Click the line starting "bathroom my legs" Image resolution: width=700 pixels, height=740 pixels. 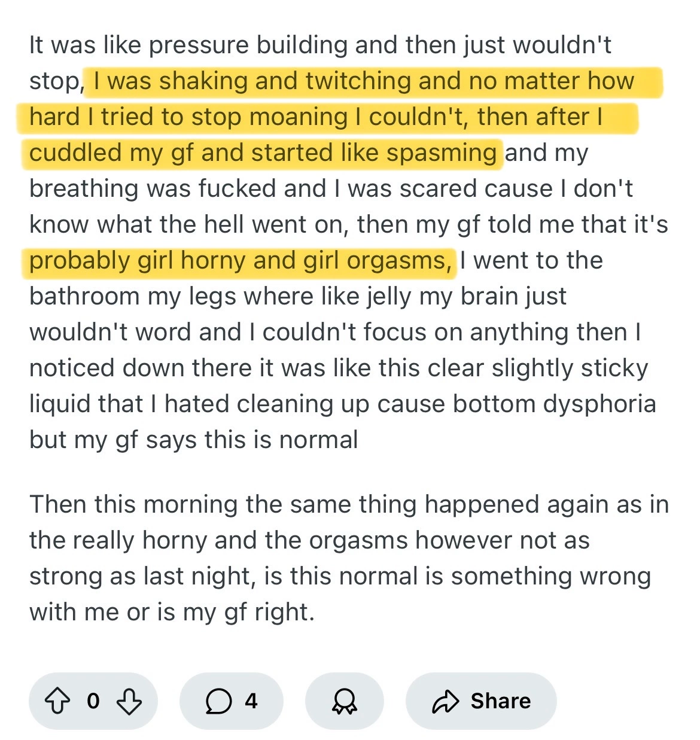point(297,297)
